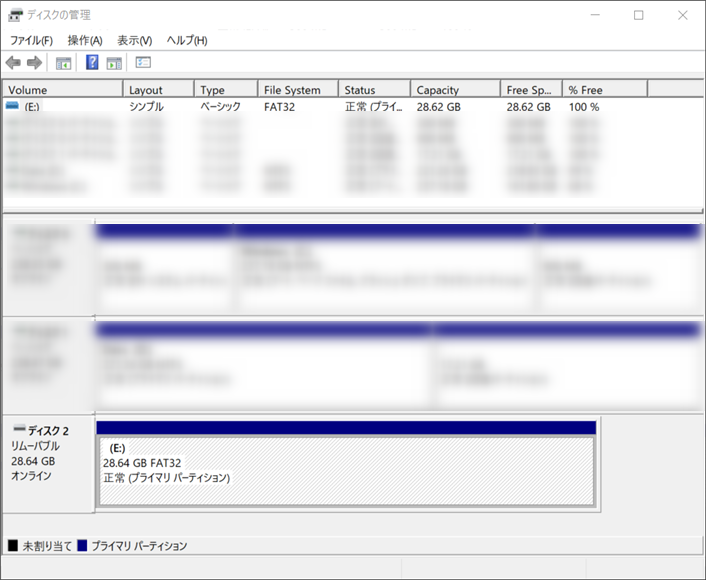The width and height of the screenshot is (706, 580).
Task: Click the Back arrow toolbar icon
Action: (x=13, y=63)
